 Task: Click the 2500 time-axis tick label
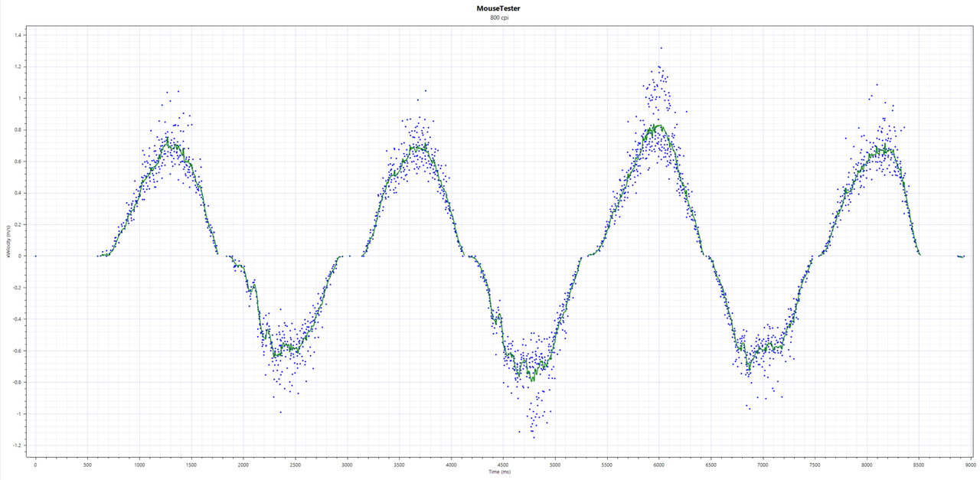(296, 464)
